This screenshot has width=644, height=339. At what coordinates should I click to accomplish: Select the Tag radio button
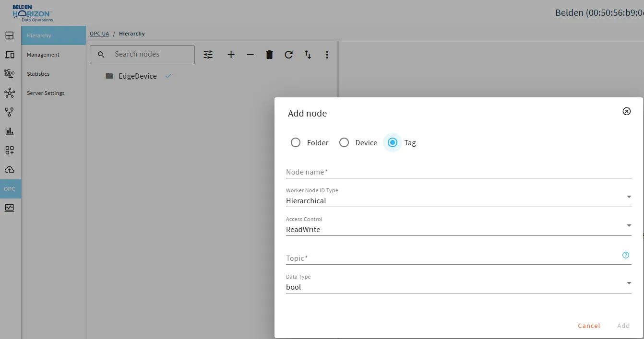[x=393, y=142]
